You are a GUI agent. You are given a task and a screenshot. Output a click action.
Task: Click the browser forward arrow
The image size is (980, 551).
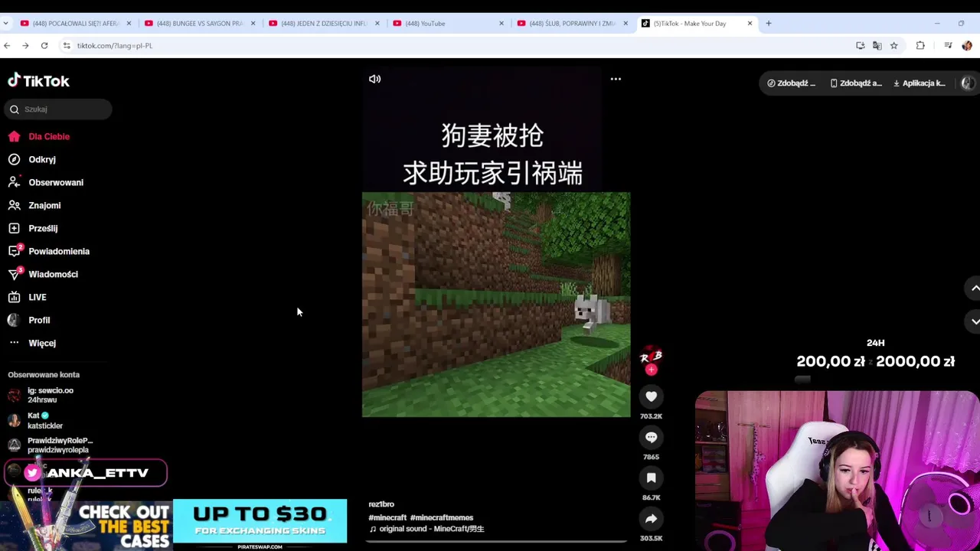coord(25,46)
